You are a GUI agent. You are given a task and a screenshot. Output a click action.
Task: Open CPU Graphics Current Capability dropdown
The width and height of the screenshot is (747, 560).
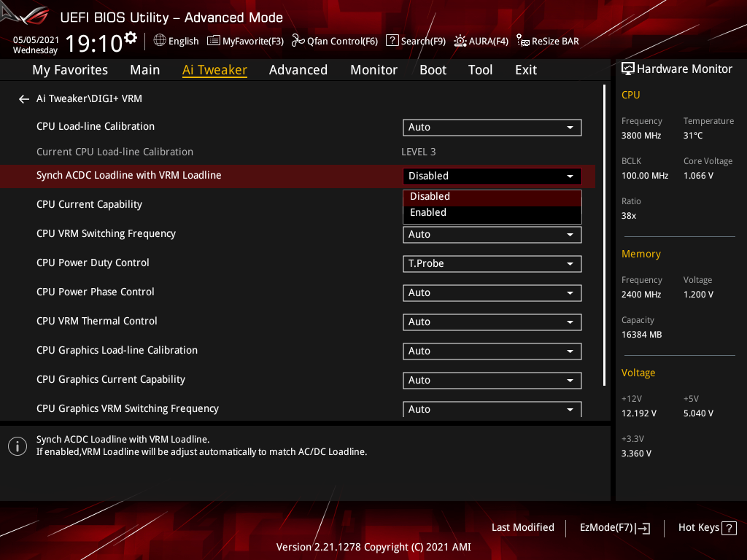click(492, 380)
